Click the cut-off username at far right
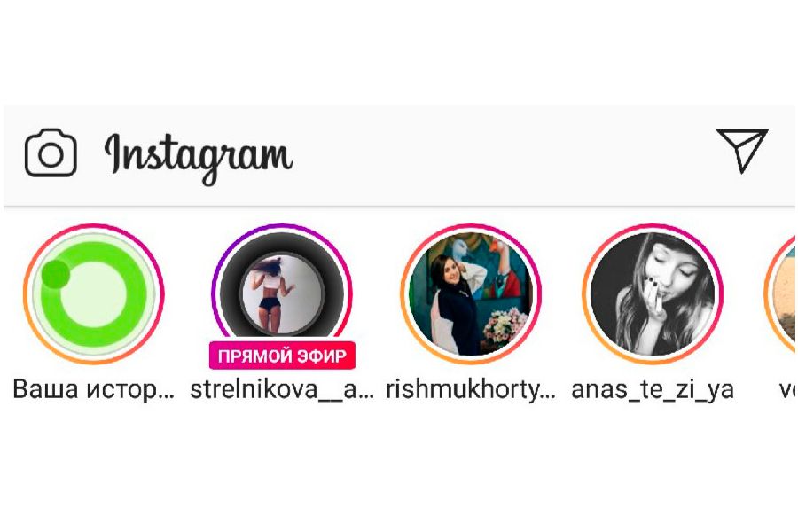Screen dimensions: 798x532 point(787,390)
